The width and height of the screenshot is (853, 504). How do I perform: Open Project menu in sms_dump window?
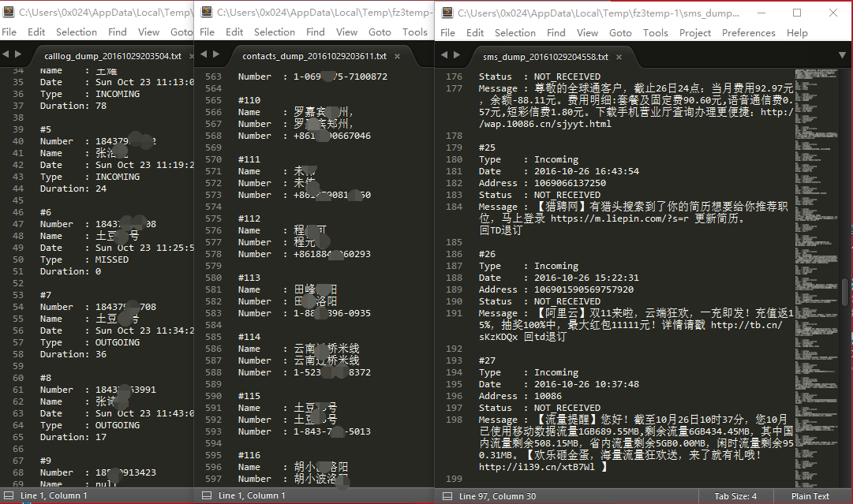[x=695, y=32]
